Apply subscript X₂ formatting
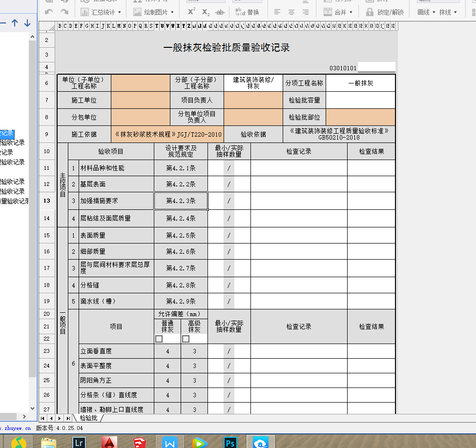Screen dimensions: 476x448 coord(206,12)
